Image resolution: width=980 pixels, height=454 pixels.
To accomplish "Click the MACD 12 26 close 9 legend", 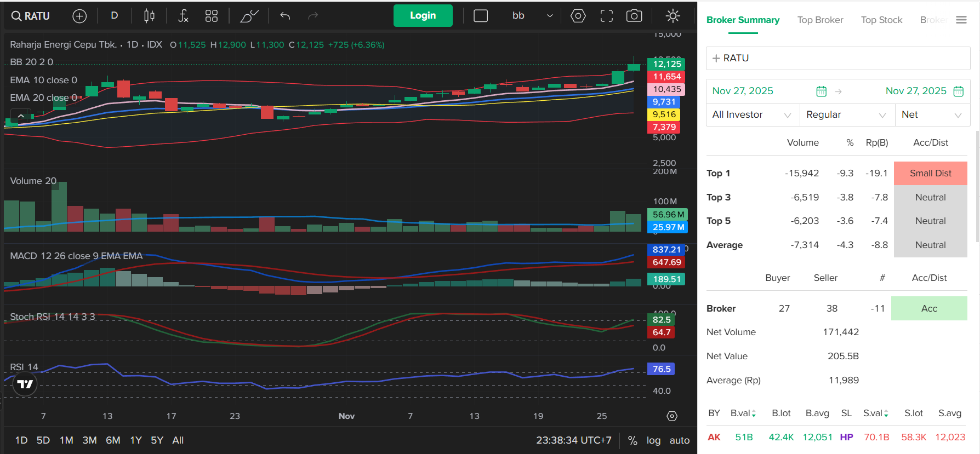I will tap(76, 256).
